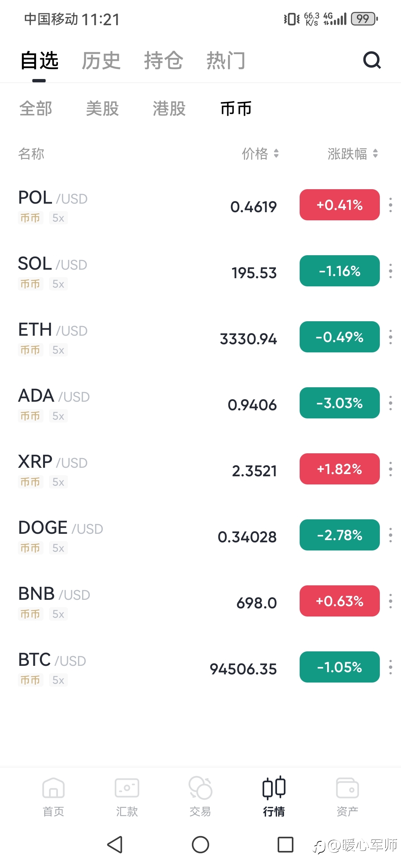Screen dimensions: 401x868
Task: Toggle the XRP +1.82% change badge
Action: click(x=340, y=469)
